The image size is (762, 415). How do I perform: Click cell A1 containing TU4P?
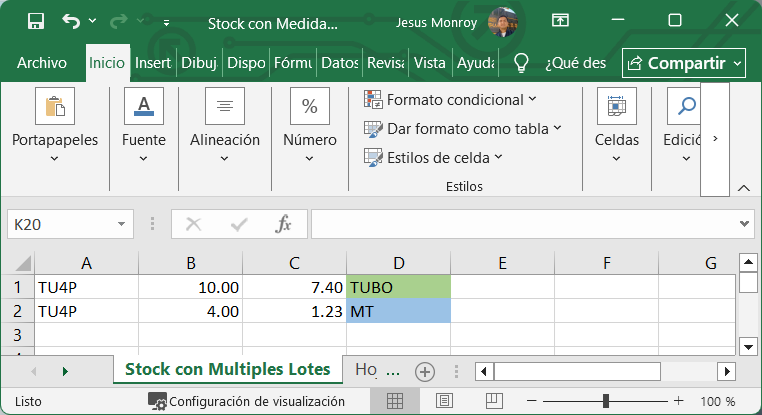pos(87,287)
